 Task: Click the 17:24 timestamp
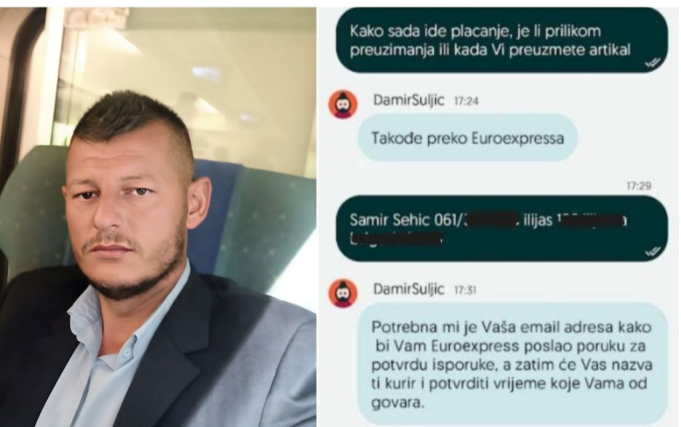pos(466,101)
